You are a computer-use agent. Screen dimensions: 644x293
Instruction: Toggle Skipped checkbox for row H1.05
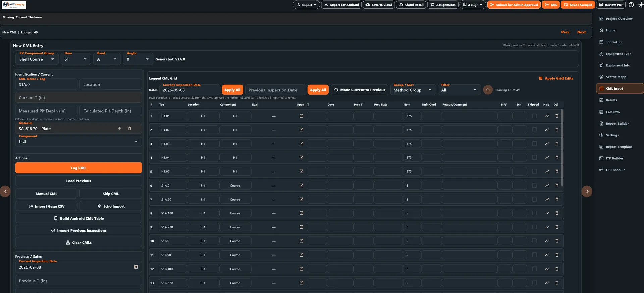tap(534, 171)
